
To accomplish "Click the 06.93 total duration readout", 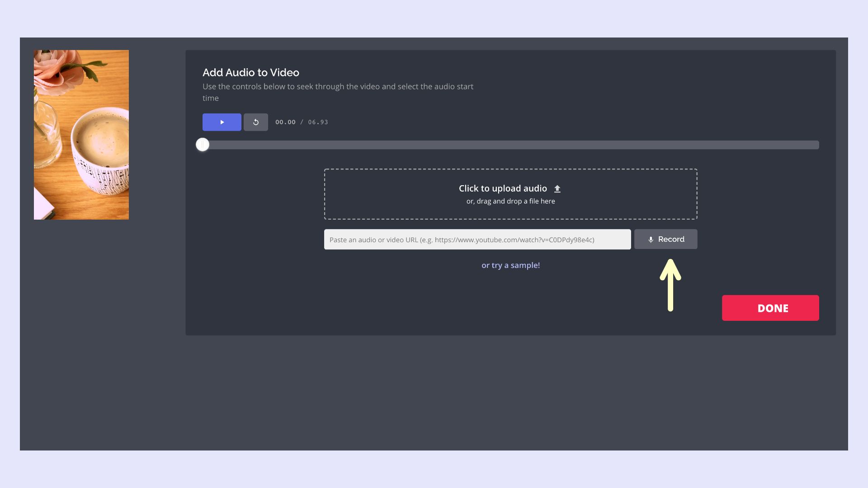I will [318, 122].
